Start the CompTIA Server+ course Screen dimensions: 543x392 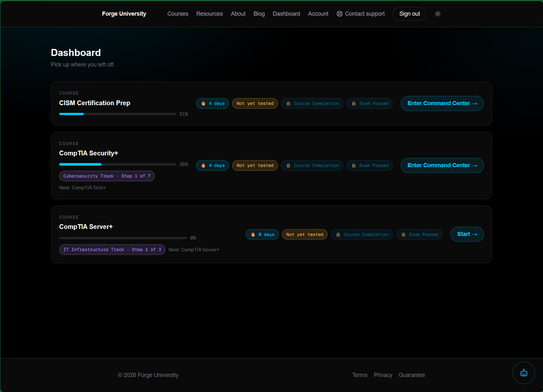click(x=467, y=234)
